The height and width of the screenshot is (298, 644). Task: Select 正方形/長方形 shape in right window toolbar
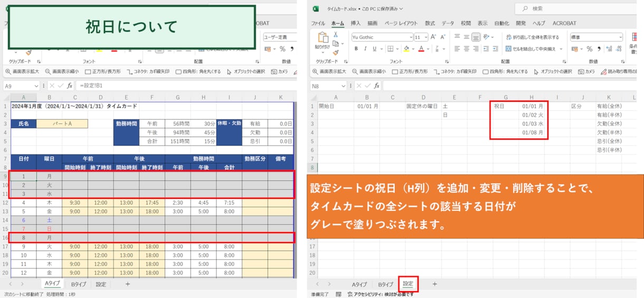click(410, 72)
